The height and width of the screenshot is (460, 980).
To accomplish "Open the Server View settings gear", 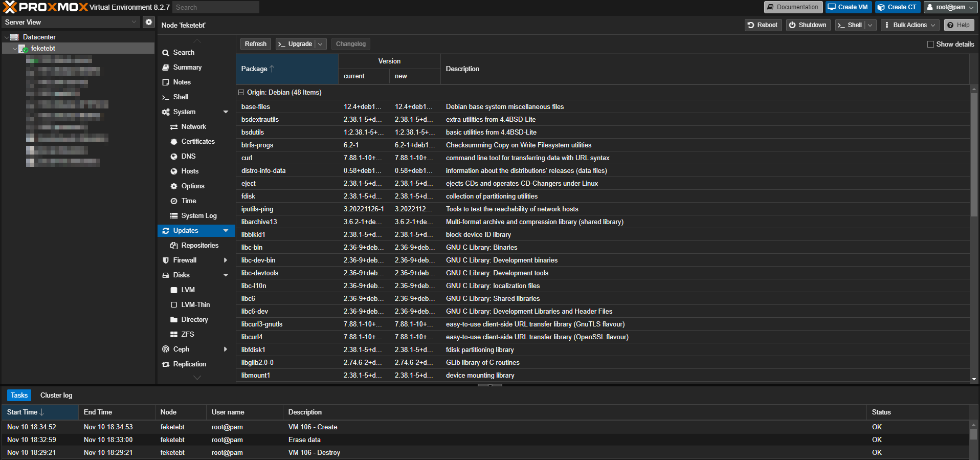I will coord(148,22).
